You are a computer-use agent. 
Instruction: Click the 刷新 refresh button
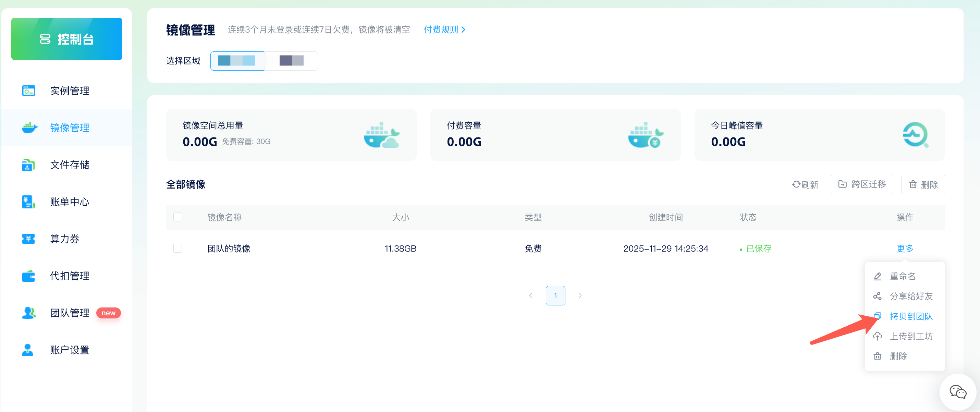805,184
